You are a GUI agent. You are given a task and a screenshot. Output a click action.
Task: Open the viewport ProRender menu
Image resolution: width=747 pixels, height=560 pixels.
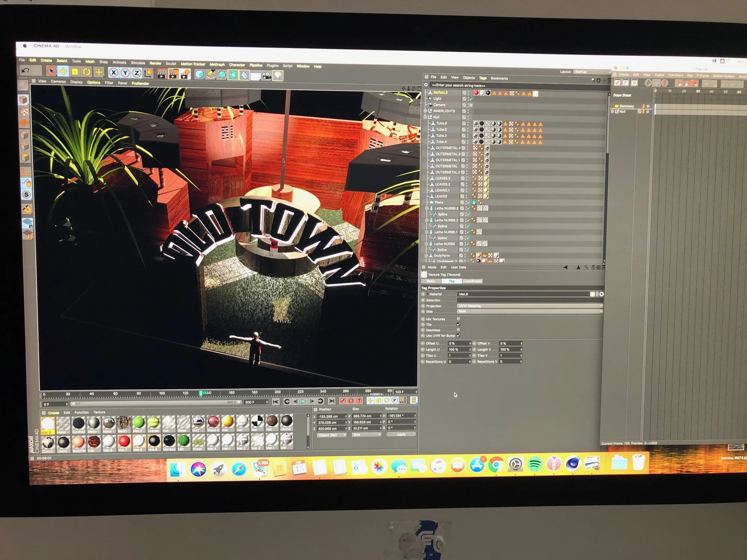pyautogui.click(x=140, y=83)
